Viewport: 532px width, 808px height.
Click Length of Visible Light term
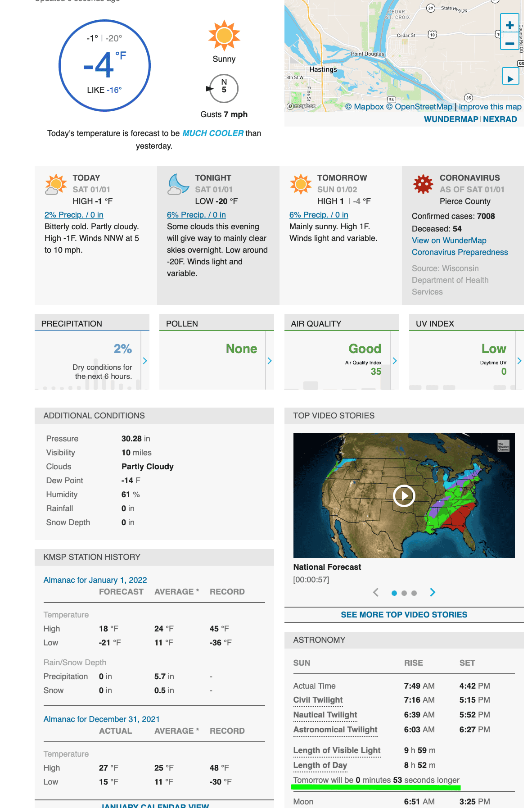[337, 750]
